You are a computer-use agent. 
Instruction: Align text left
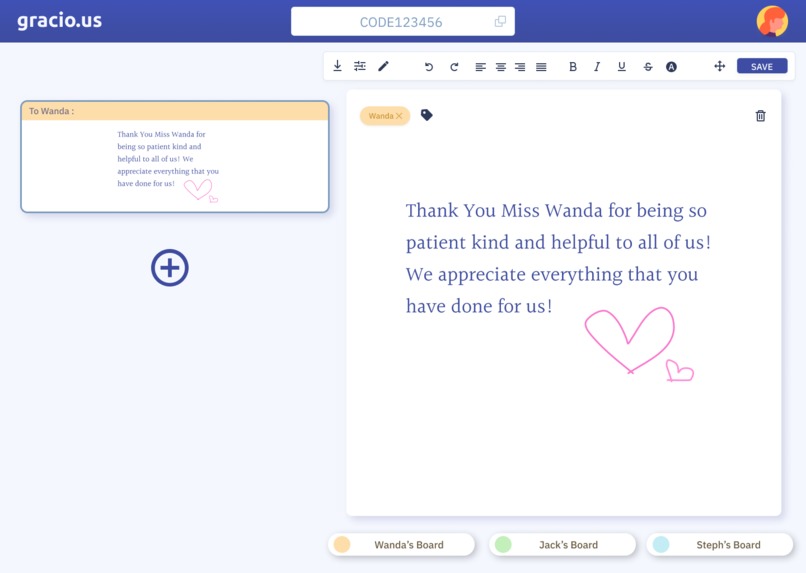pos(480,67)
